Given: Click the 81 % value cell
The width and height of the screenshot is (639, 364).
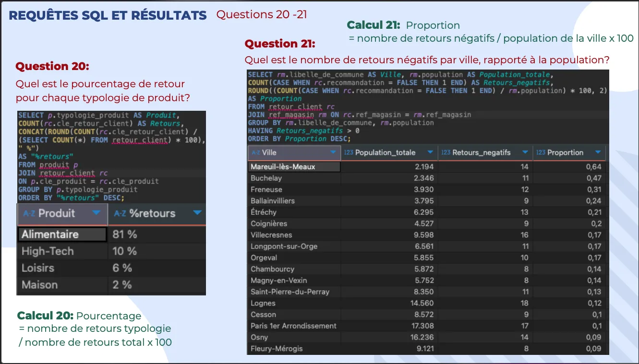Looking at the screenshot, I should click(x=125, y=234).
